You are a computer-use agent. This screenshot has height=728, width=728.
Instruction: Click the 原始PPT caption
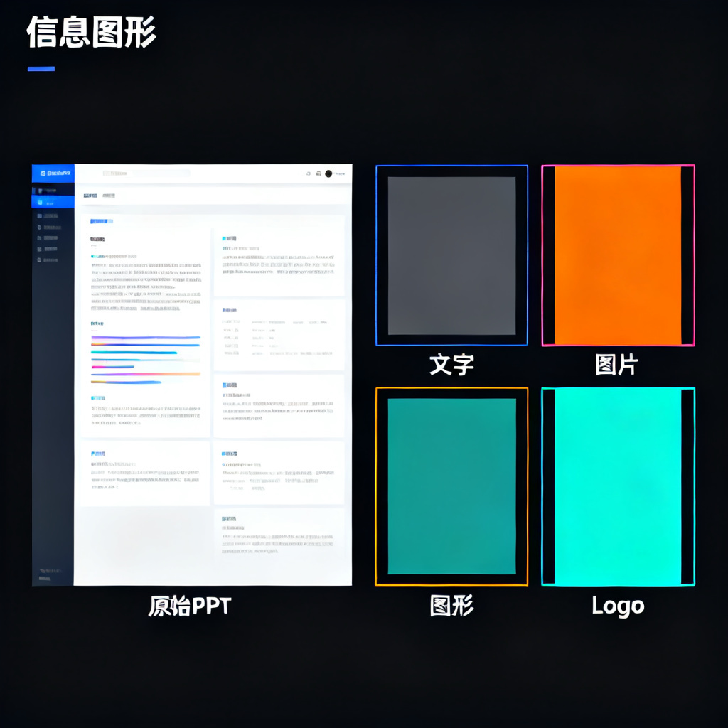(190, 606)
